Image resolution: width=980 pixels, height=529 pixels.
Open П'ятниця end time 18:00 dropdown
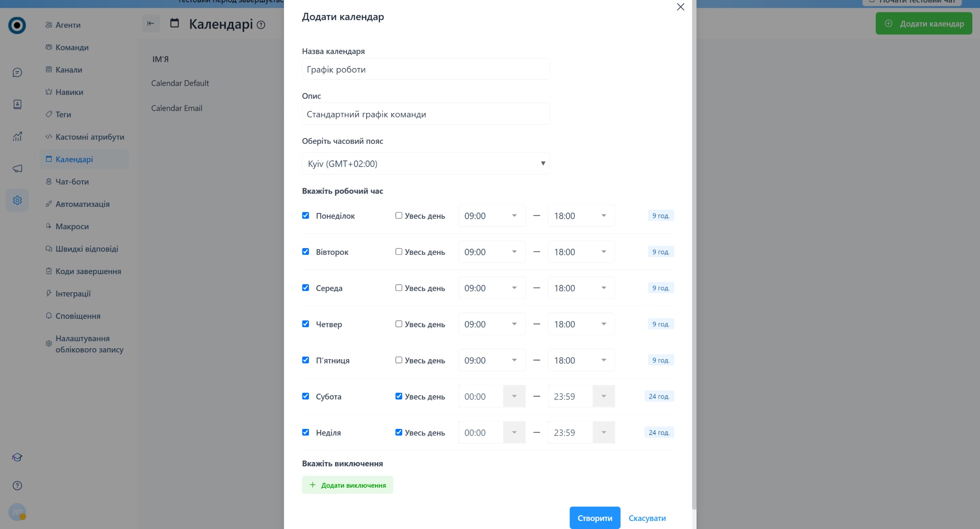(581, 360)
